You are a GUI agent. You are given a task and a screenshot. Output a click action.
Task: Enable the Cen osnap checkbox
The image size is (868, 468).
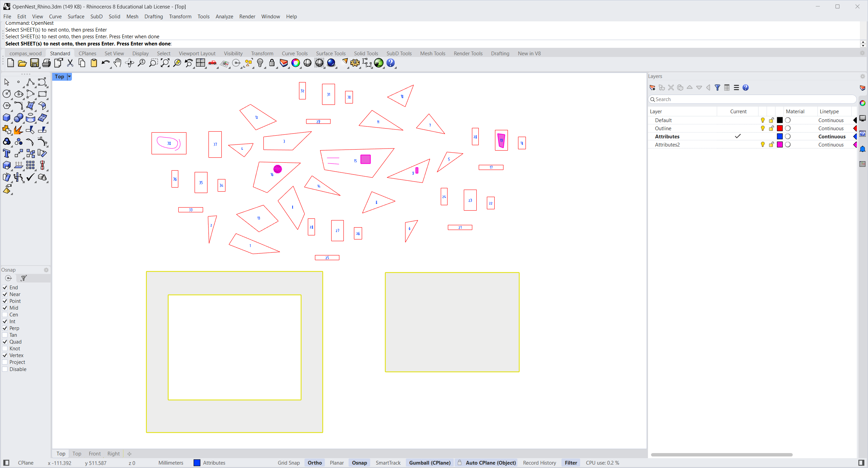5,315
